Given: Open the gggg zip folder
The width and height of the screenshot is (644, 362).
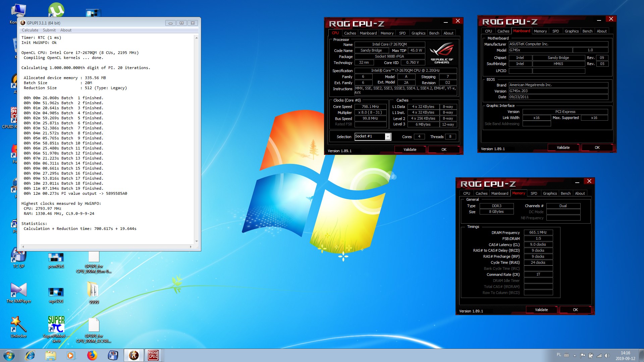Looking at the screenshot, I should click(x=94, y=292).
